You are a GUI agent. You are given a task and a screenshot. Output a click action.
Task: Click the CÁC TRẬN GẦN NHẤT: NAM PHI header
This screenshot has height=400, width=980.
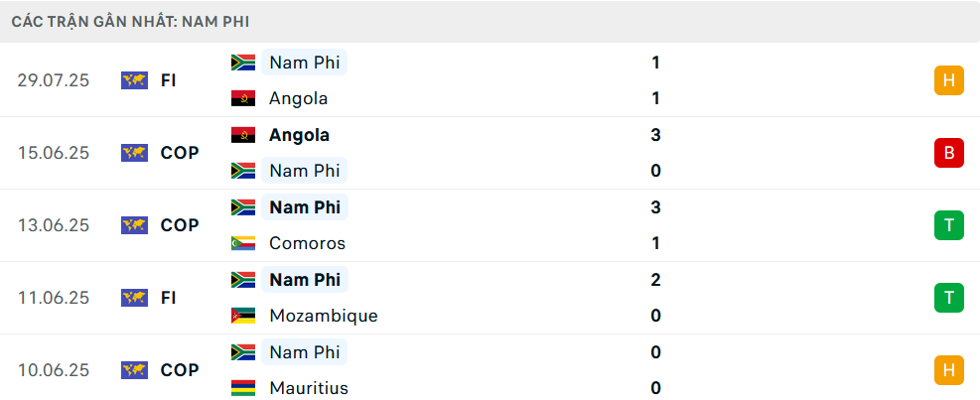131,22
